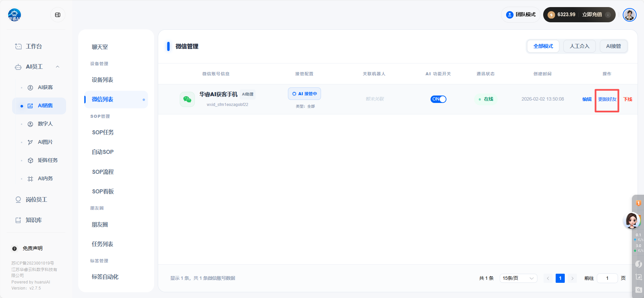Image resolution: width=644 pixels, height=298 pixels.
Task: Switch to AI接管 mode
Action: pyautogui.click(x=613, y=46)
